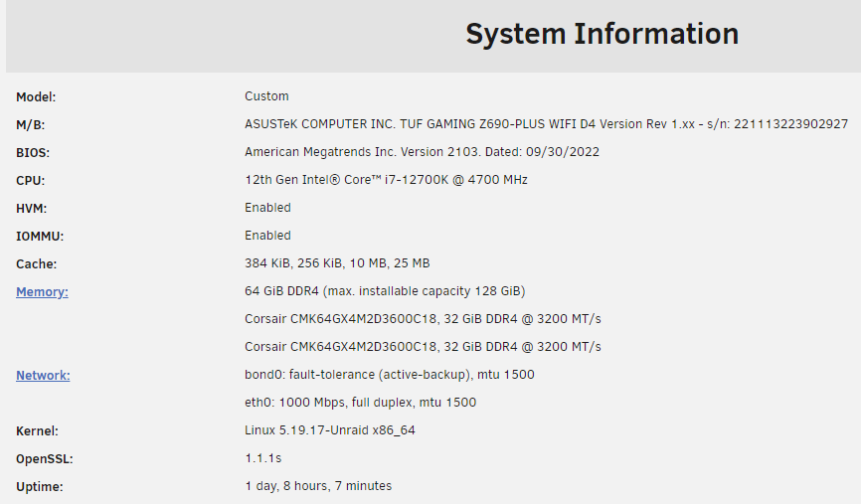Click the System Information heading
This screenshot has width=861, height=504.
602,34
